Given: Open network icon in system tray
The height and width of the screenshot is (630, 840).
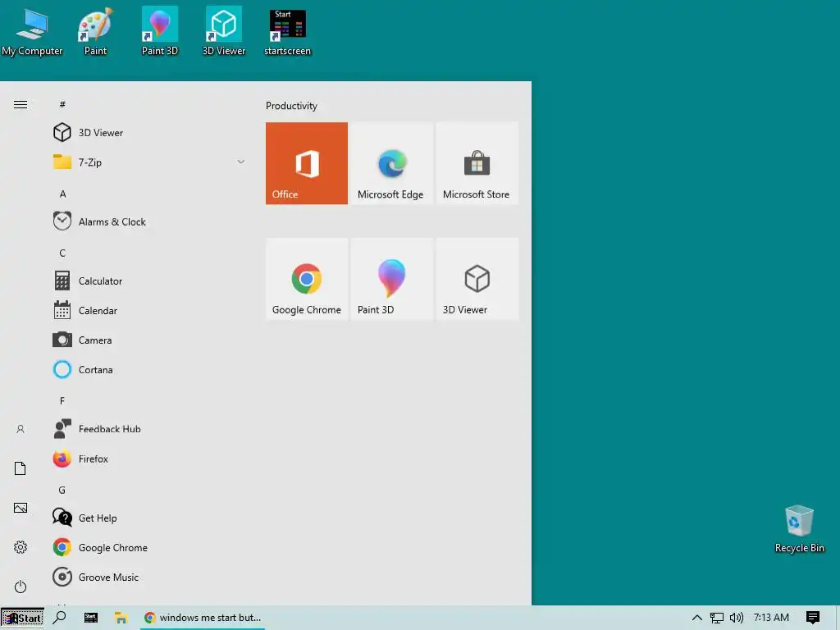Looking at the screenshot, I should coord(717,618).
